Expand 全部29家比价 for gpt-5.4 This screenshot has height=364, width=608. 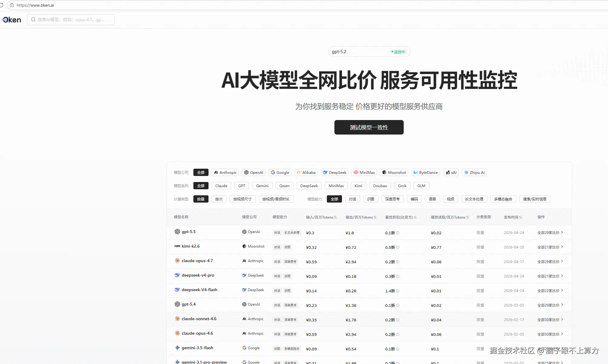pos(550,305)
